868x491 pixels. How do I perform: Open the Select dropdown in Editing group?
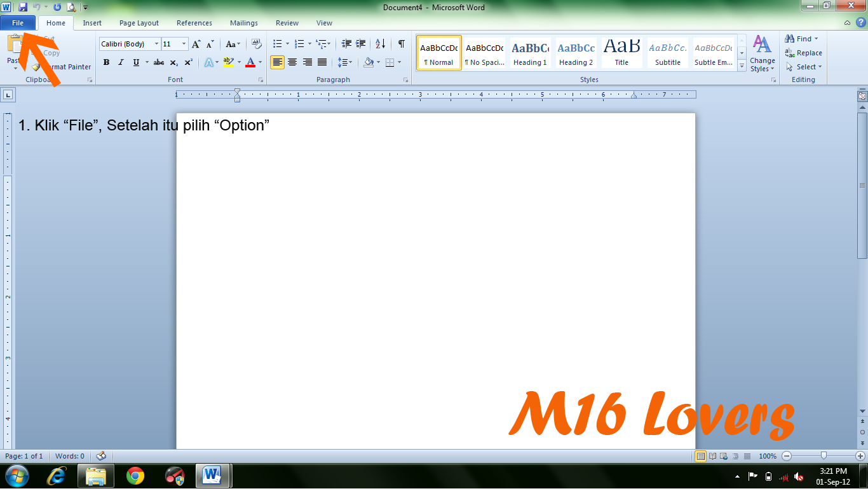[804, 67]
